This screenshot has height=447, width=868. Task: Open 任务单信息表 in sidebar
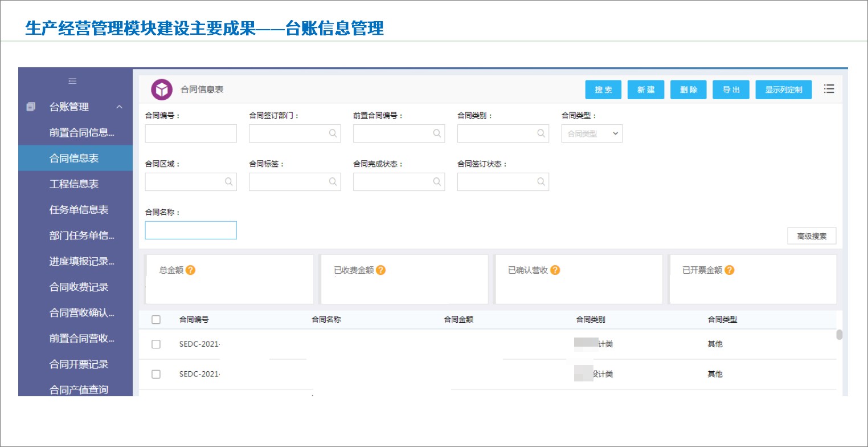point(75,210)
